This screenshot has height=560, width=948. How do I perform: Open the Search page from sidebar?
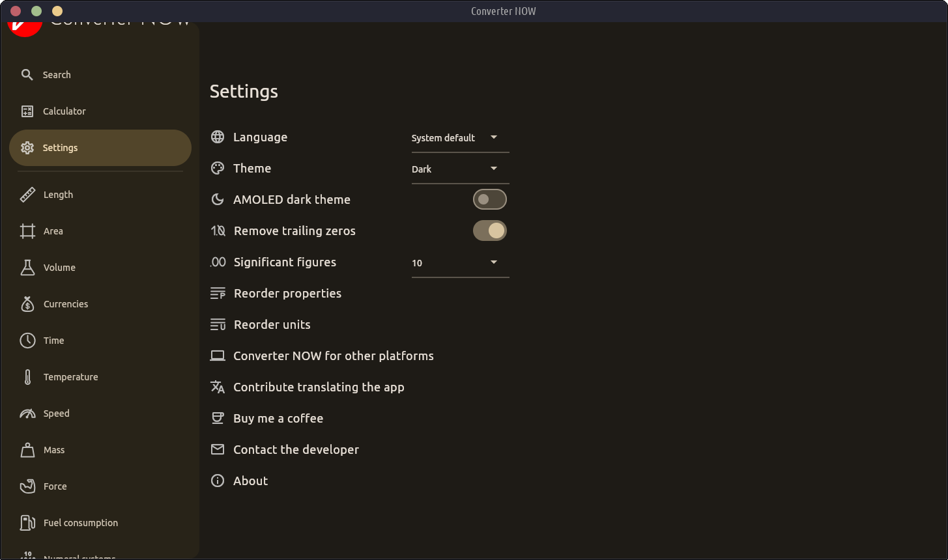click(100, 75)
